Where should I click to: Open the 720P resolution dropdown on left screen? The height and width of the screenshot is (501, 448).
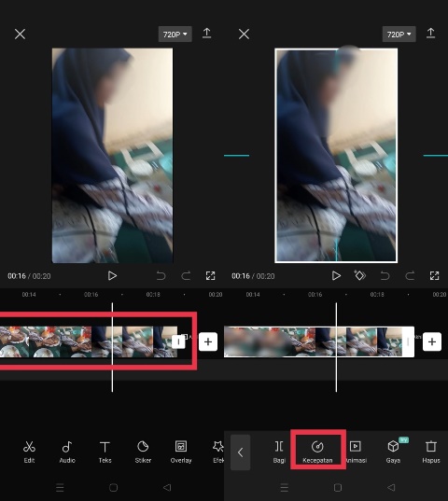175,35
